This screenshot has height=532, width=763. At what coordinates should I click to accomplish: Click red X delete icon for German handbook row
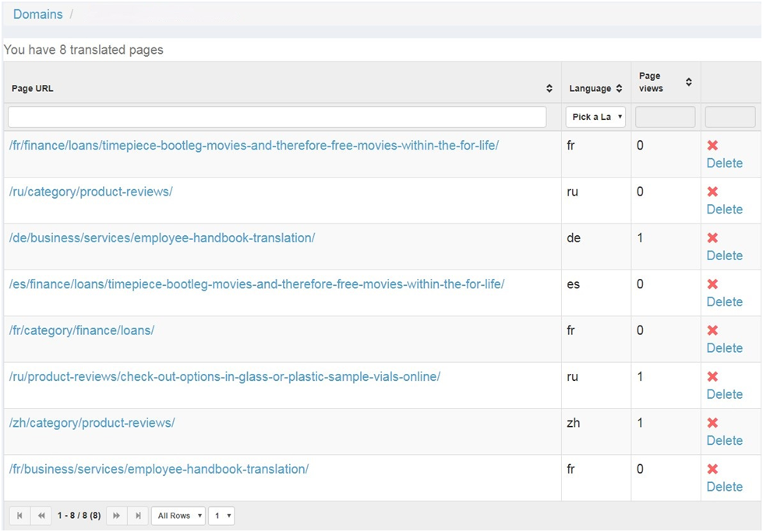point(712,238)
